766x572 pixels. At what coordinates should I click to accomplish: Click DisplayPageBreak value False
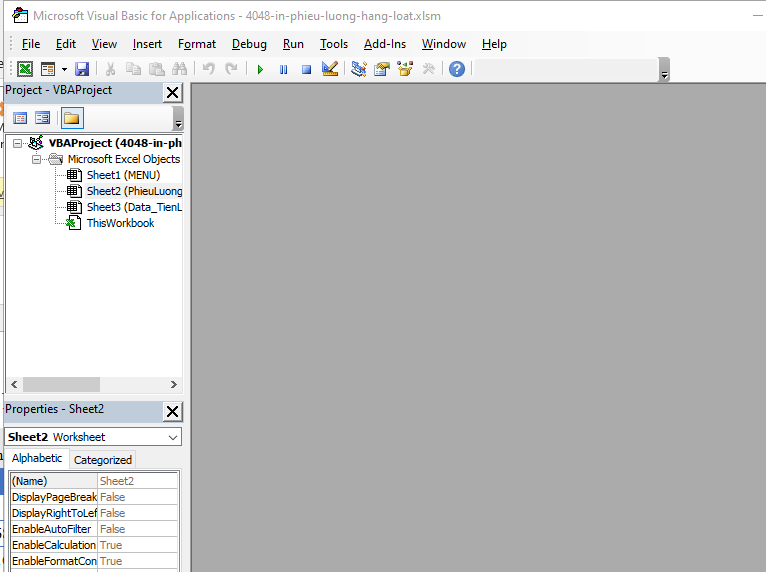[x=137, y=497]
